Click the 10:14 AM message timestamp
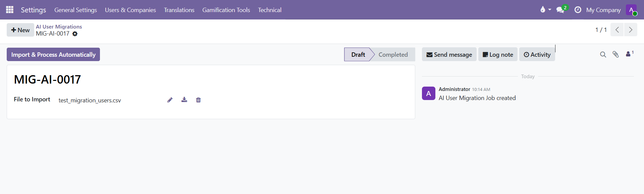644x194 pixels. click(481, 90)
